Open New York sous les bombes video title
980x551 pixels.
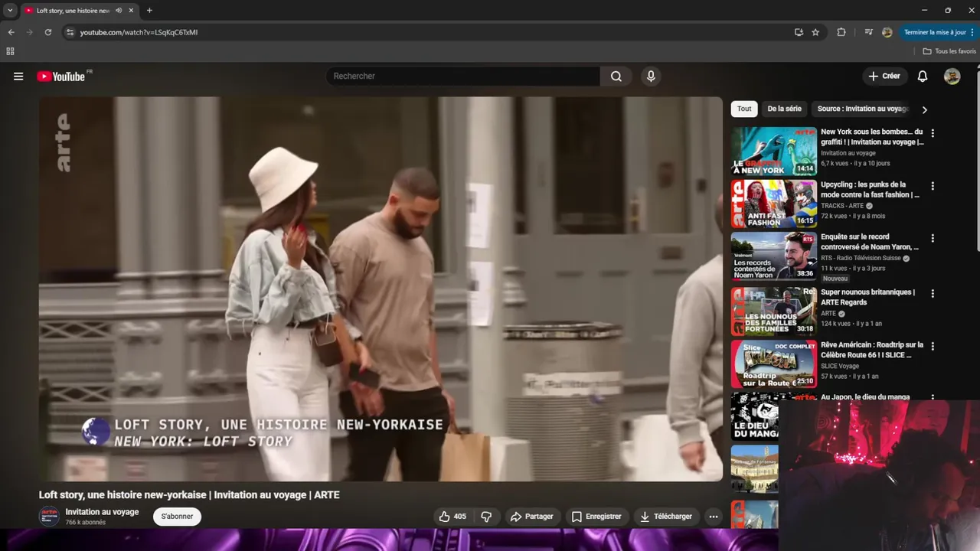click(872, 137)
